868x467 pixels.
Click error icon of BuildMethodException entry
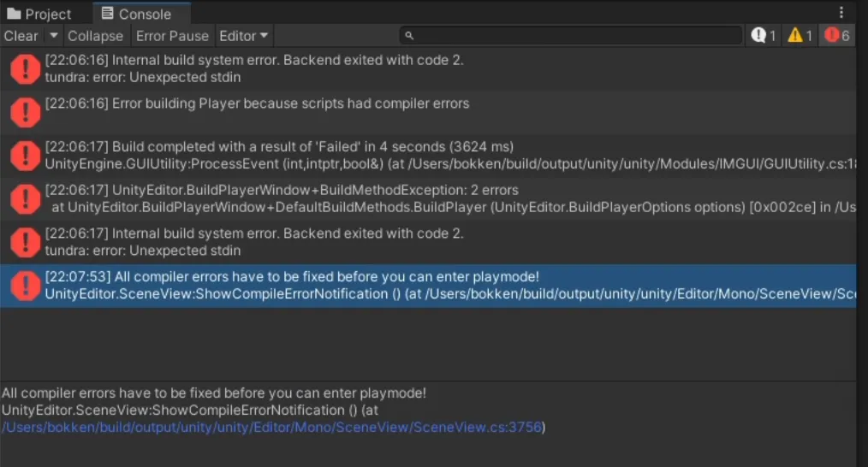coord(26,198)
